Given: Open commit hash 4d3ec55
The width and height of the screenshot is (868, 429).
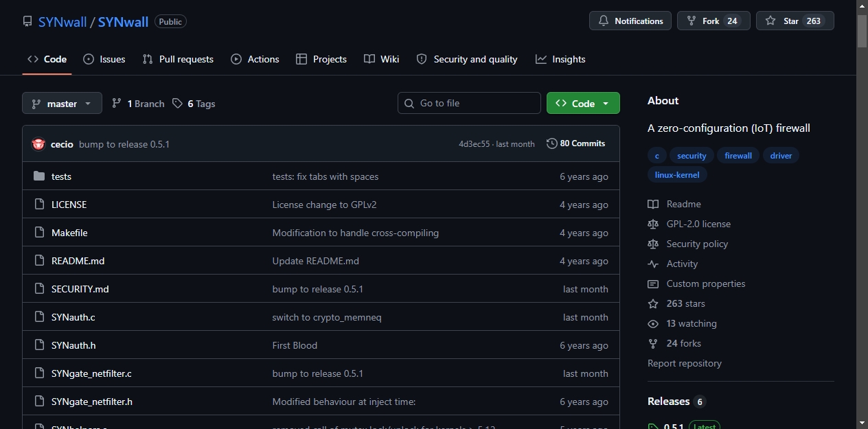Looking at the screenshot, I should (x=475, y=144).
